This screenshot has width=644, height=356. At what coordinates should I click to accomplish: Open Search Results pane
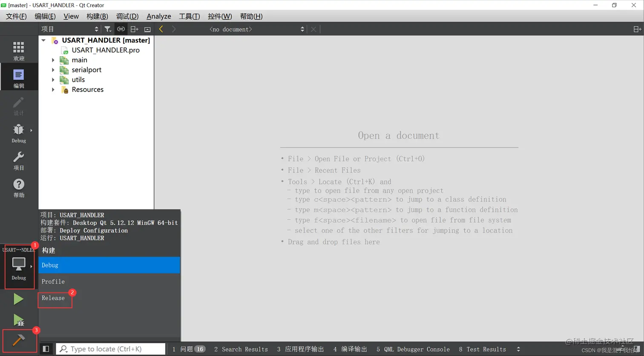click(x=241, y=349)
